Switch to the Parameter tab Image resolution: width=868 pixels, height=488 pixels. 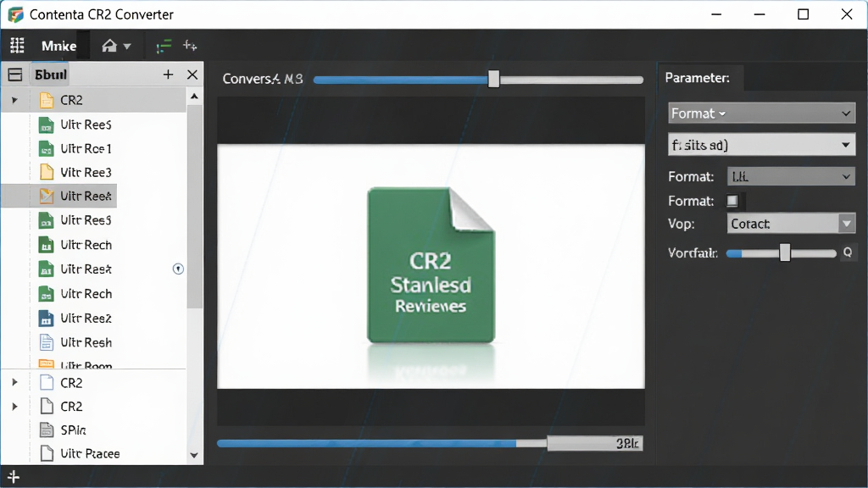pyautogui.click(x=698, y=78)
